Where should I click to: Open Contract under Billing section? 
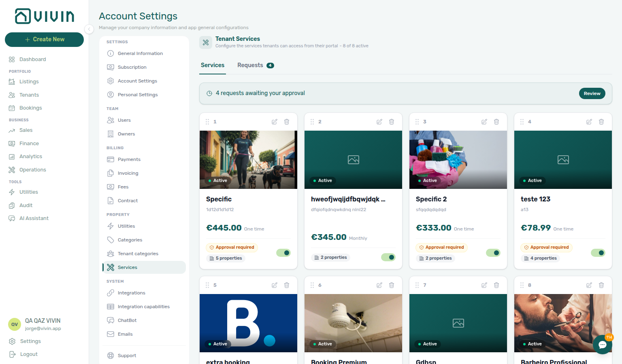pos(144,201)
